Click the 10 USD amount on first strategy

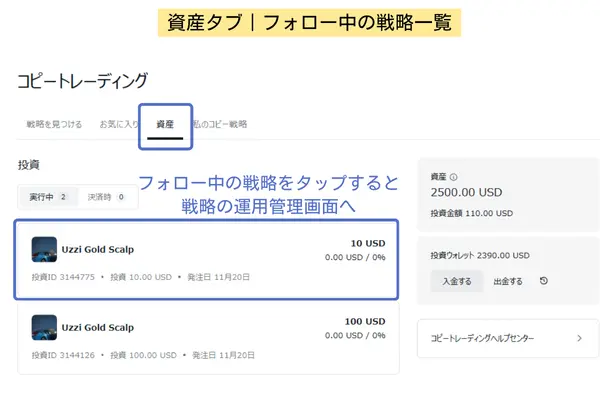(x=369, y=243)
